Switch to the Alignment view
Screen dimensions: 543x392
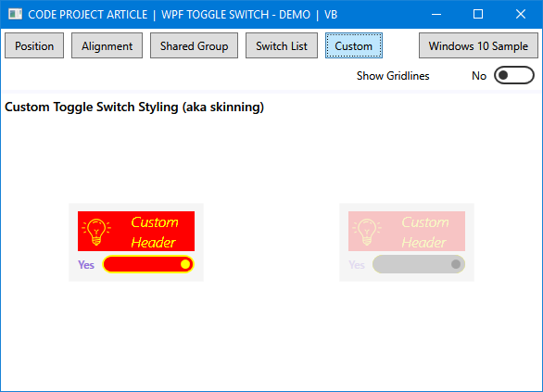click(107, 45)
